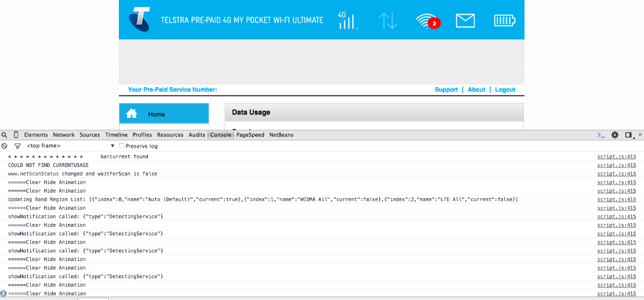Image resolution: width=644 pixels, height=300 pixels.
Task: Open the top frame dropdown
Action: click(70, 146)
